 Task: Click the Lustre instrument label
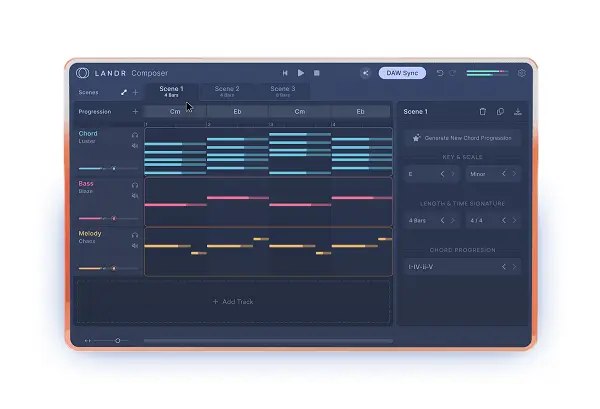87,141
